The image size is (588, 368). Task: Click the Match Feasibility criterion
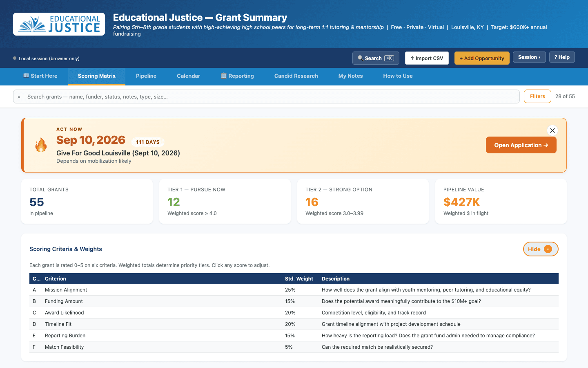tap(65, 347)
